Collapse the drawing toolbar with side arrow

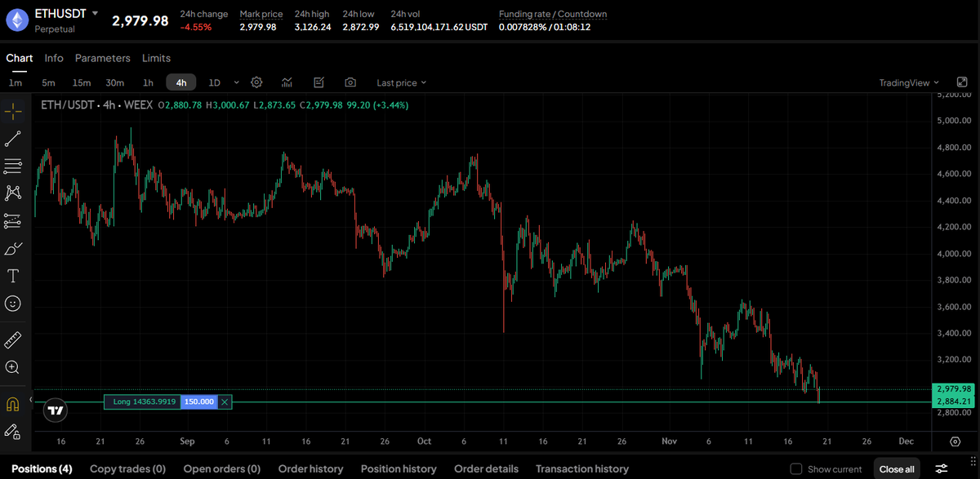tap(31, 400)
